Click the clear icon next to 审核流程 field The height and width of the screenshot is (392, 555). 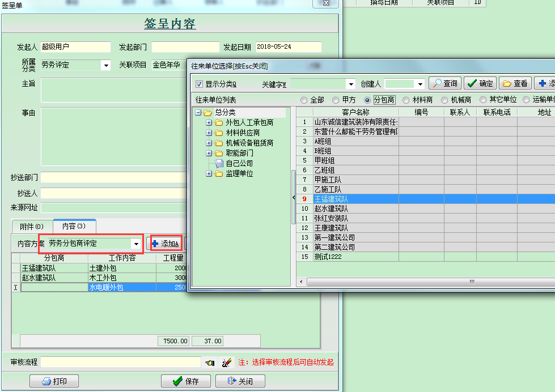pos(226,362)
